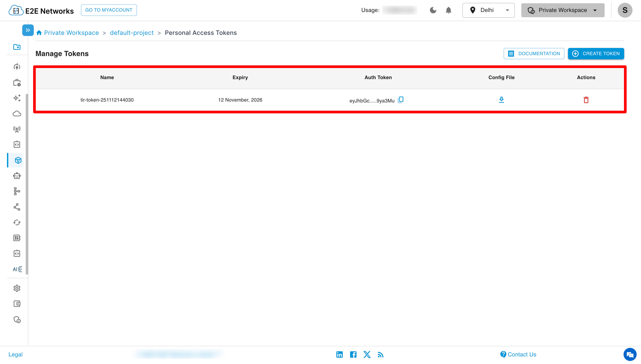Expand the Private Workspace dropdown
The height and width of the screenshot is (364, 641).
[x=563, y=10]
